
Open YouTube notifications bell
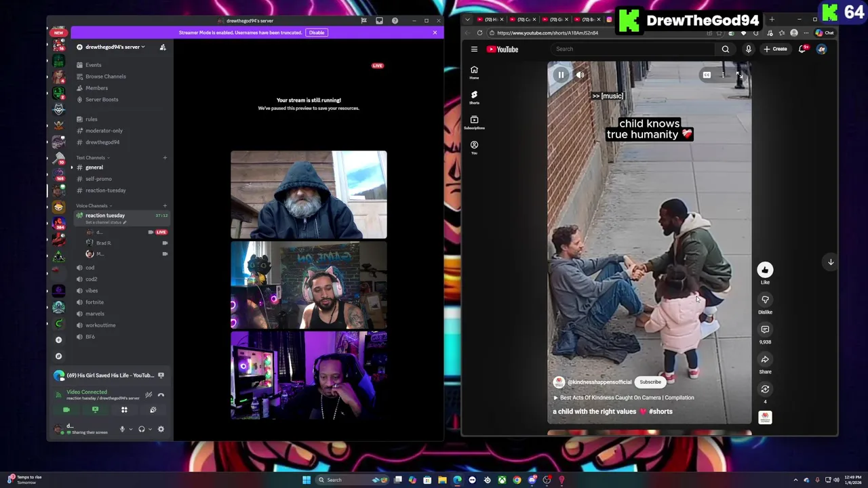tap(802, 49)
